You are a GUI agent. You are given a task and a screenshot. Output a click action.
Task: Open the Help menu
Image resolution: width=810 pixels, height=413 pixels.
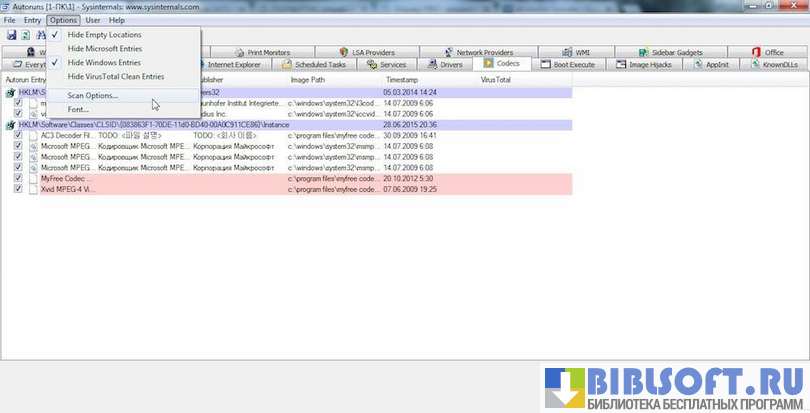tap(117, 20)
